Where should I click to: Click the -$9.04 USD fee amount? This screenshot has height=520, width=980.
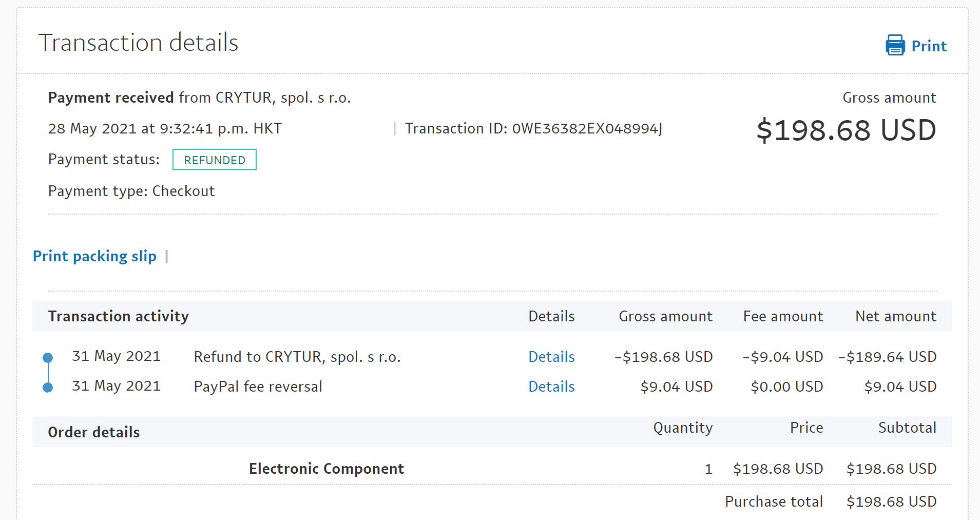tap(783, 357)
